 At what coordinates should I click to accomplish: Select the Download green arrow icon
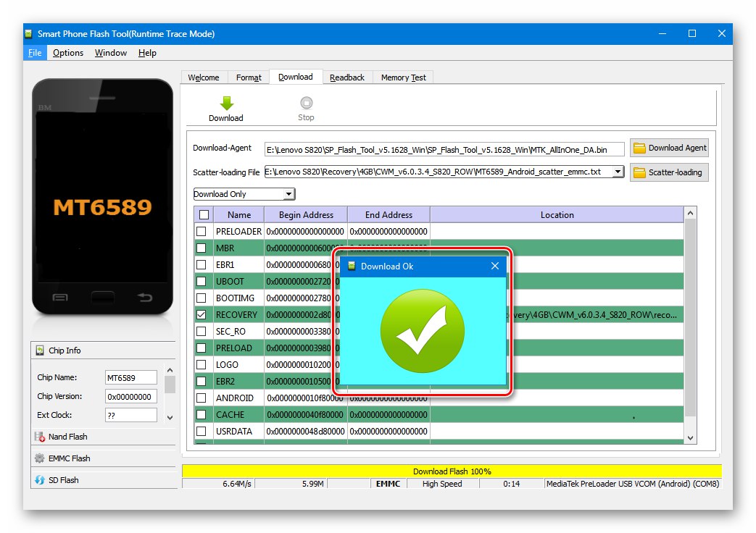[x=225, y=101]
